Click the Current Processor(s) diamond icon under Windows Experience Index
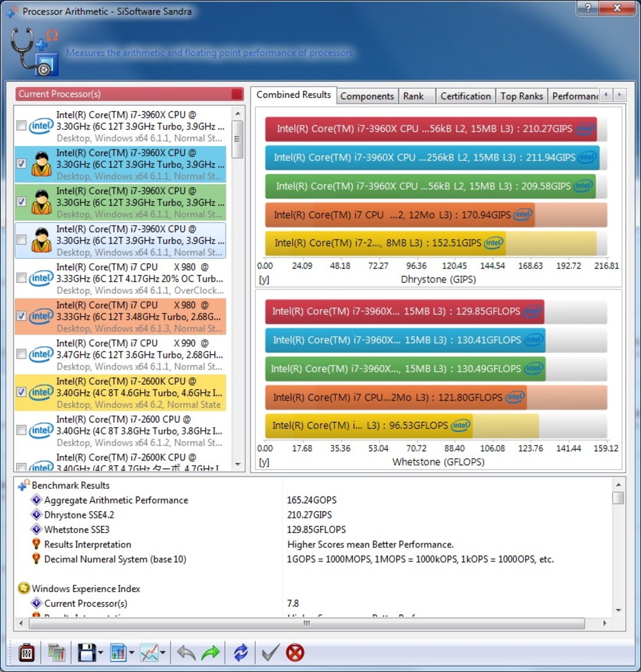The image size is (641, 672). point(36,603)
